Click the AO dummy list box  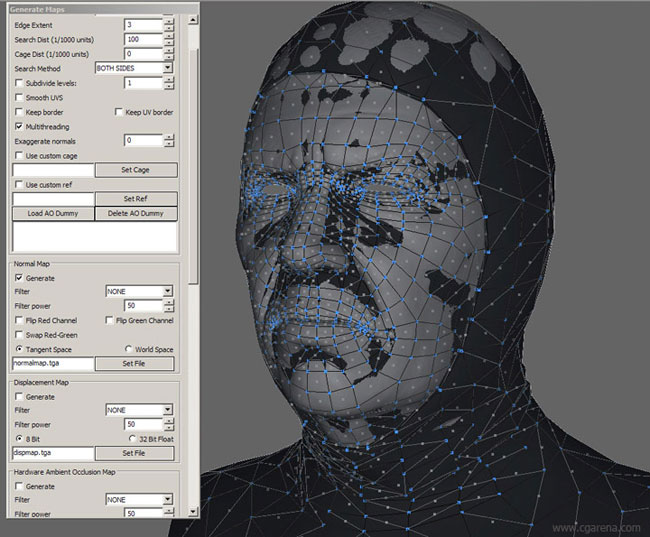tap(95, 237)
